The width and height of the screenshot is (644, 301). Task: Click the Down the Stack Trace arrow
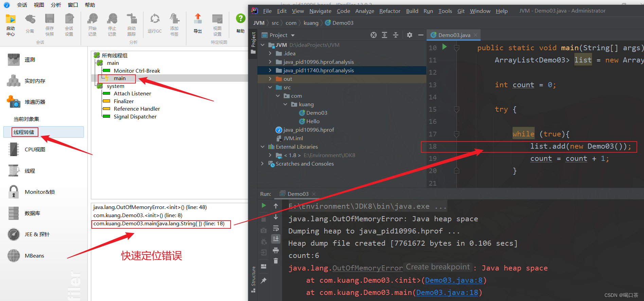click(x=276, y=217)
